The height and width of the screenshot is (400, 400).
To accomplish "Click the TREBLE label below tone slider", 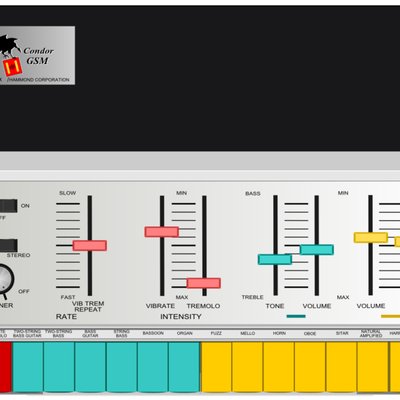I will pyautogui.click(x=252, y=297).
